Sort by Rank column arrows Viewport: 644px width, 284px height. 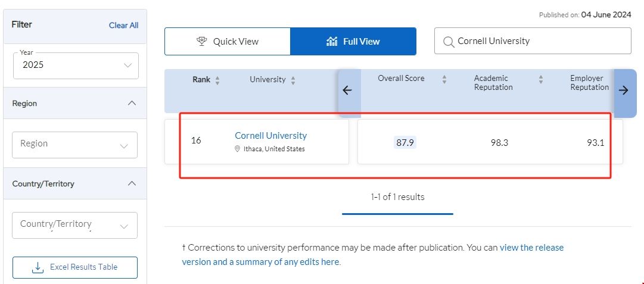coord(217,80)
